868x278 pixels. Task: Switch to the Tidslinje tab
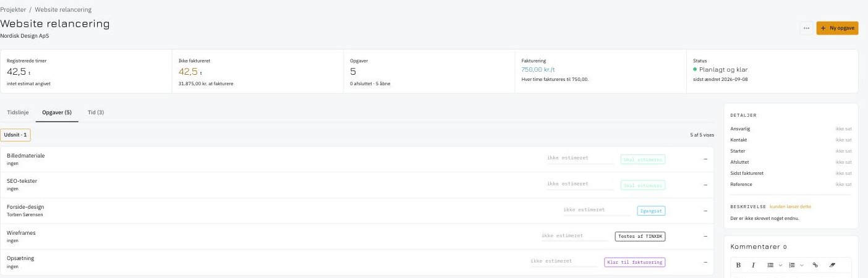point(18,112)
